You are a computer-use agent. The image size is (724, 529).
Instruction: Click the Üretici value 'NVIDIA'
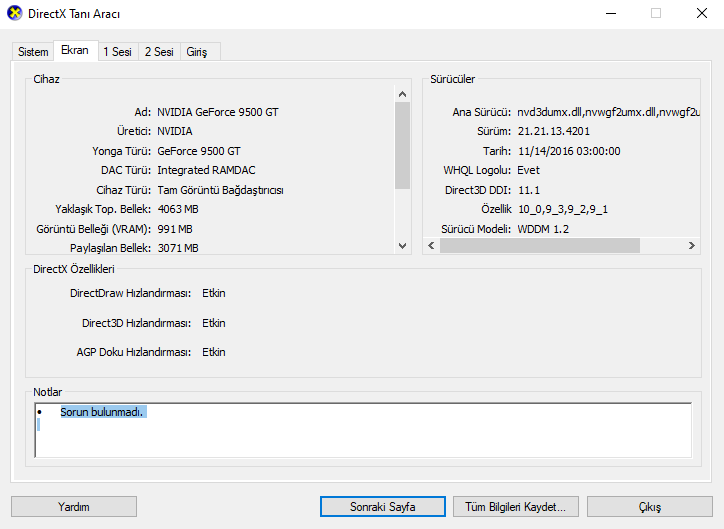click(175, 132)
